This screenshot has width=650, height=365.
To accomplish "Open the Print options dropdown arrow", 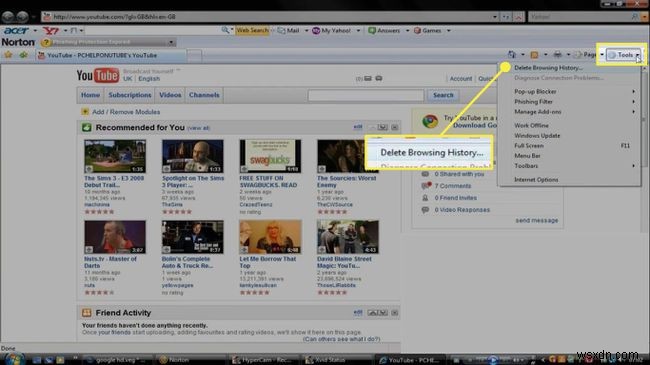I will tap(568, 54).
